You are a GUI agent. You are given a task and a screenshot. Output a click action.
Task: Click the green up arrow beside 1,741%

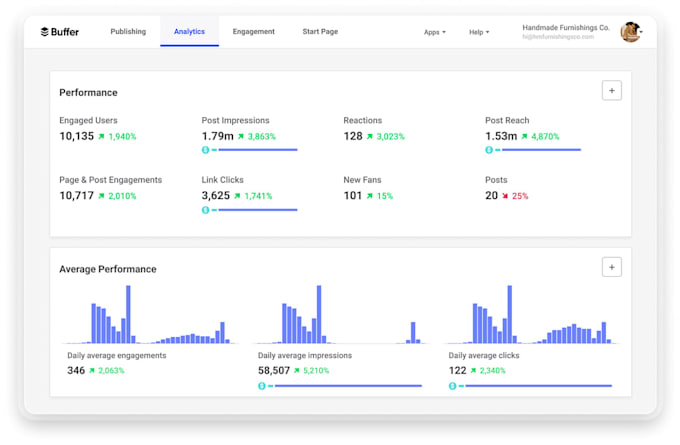pyautogui.click(x=237, y=196)
